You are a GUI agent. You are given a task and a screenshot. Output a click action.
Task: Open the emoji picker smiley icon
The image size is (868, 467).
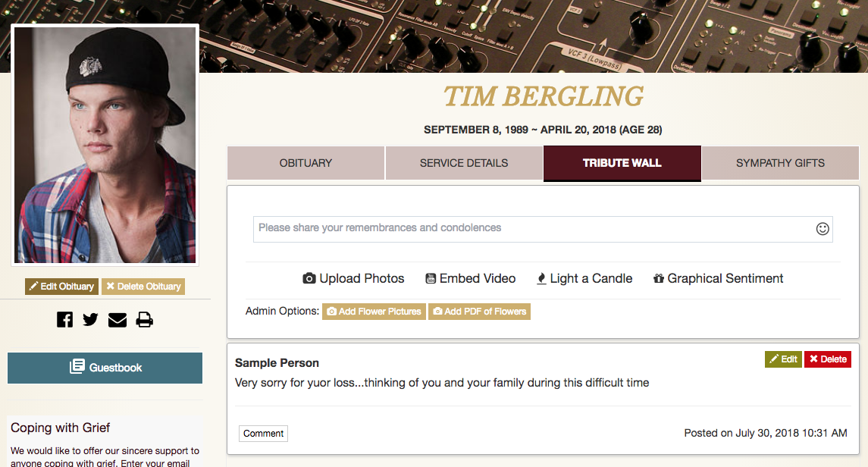[x=823, y=228]
